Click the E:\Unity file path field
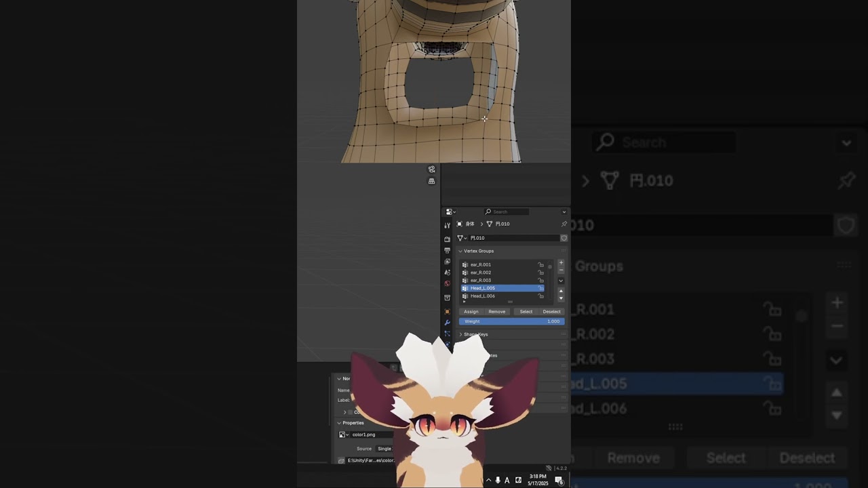 [370, 460]
